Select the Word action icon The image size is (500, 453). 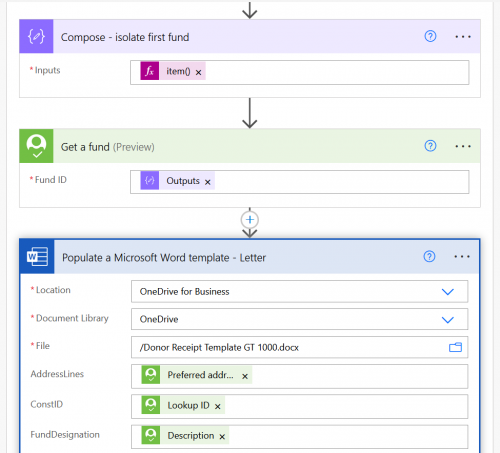(37, 257)
